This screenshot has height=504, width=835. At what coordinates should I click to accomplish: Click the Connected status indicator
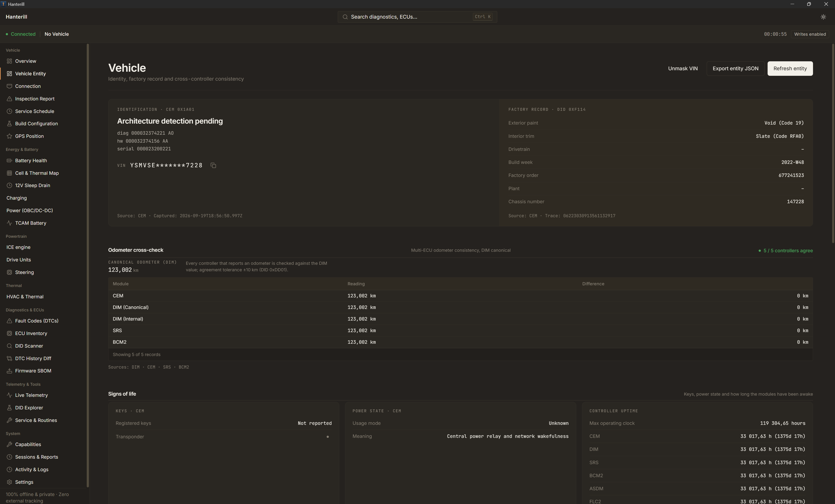point(21,34)
